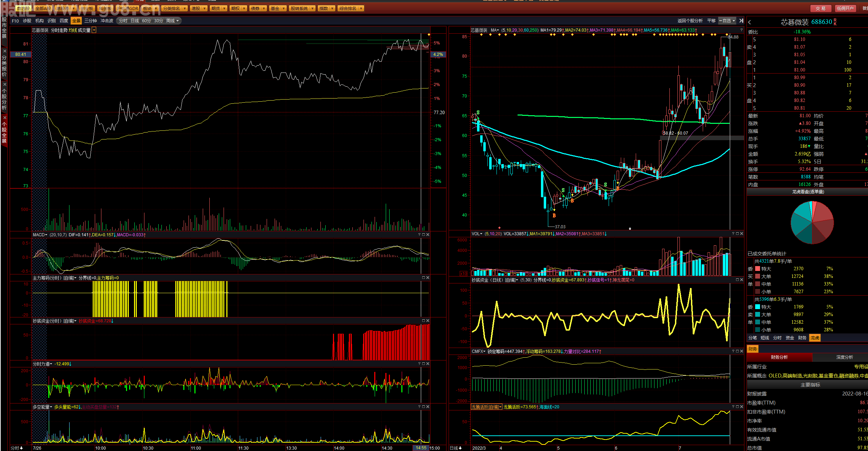Maximize the 抄底资金(日线) panel
This screenshot has height=451, width=868.
737,280
